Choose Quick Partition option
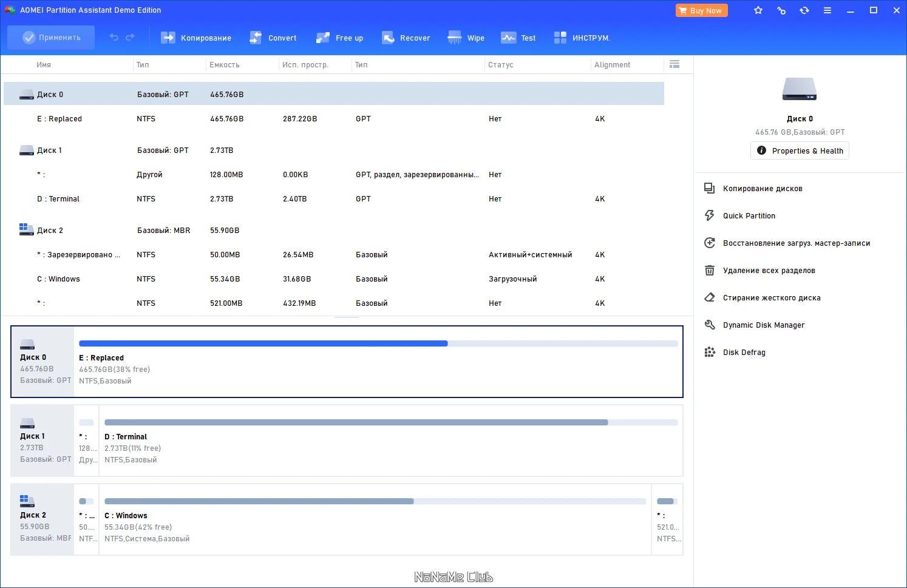 (x=749, y=215)
